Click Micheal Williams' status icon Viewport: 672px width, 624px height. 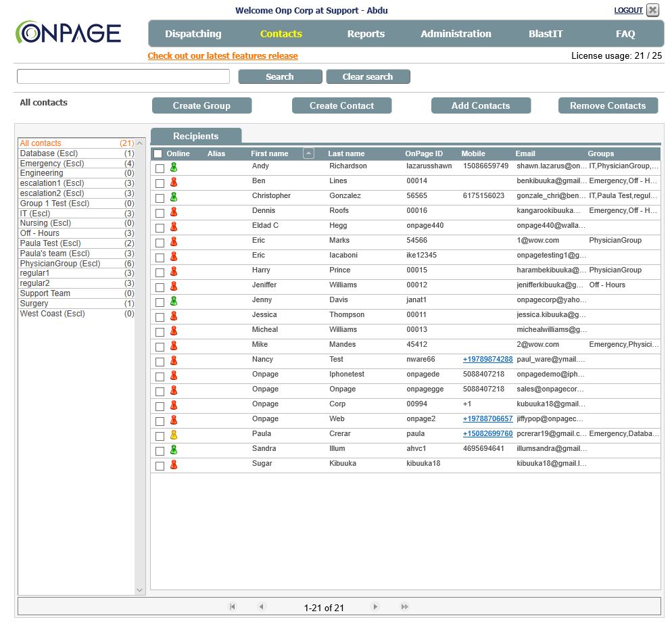tap(174, 331)
